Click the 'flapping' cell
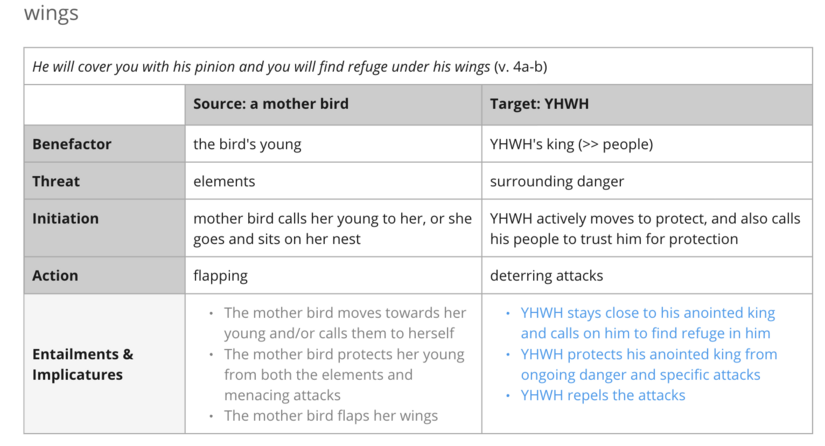This screenshot has height=446, width=825. tap(220, 275)
